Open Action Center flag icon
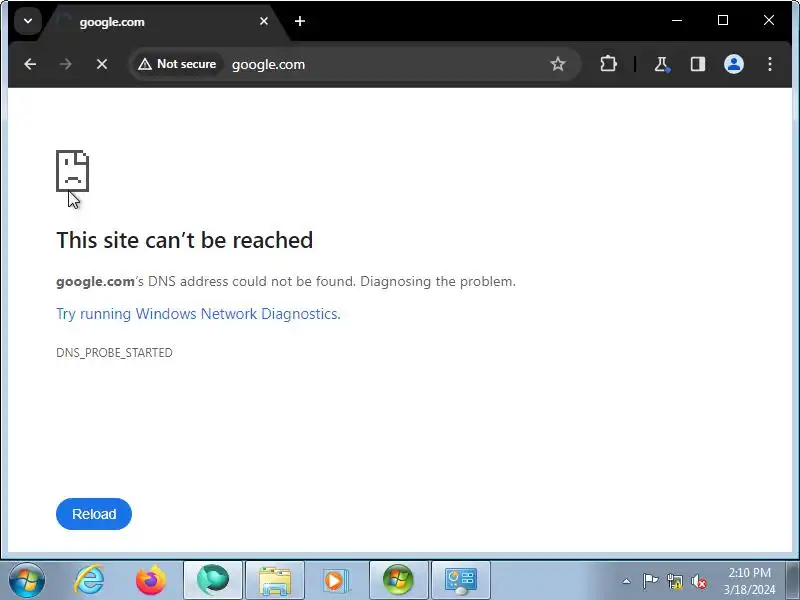Screen dimensions: 800x600 click(650, 581)
